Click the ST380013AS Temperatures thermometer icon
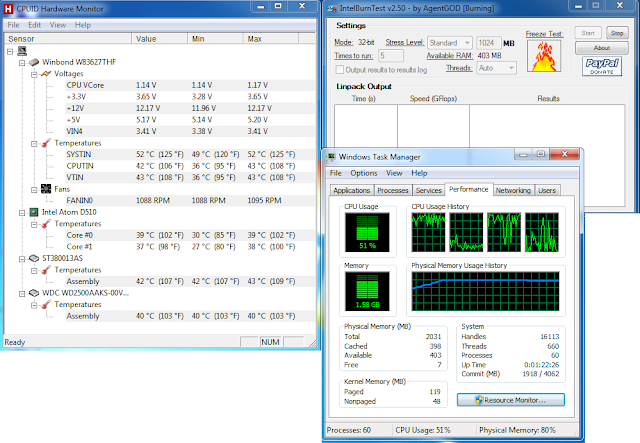 [x=46, y=270]
